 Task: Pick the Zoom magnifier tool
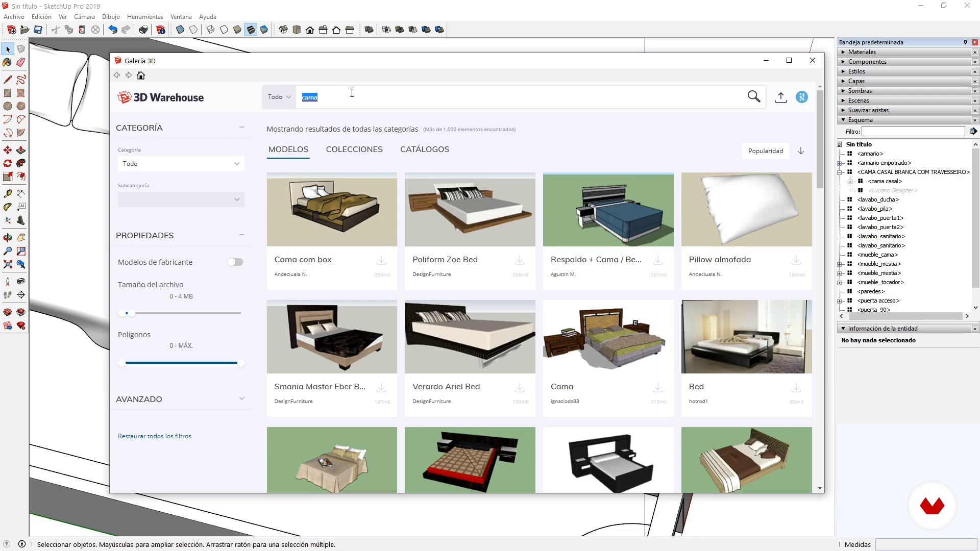[8, 251]
